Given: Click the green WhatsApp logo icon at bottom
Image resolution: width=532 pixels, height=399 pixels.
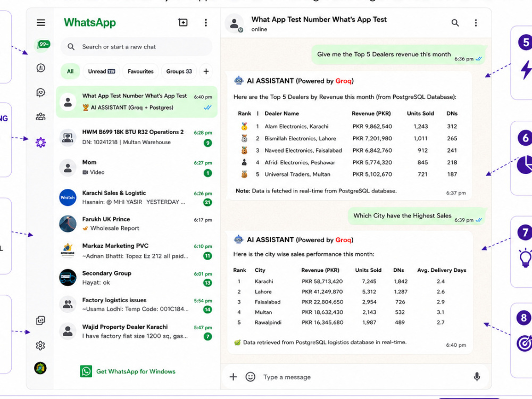Looking at the screenshot, I should (86, 371).
